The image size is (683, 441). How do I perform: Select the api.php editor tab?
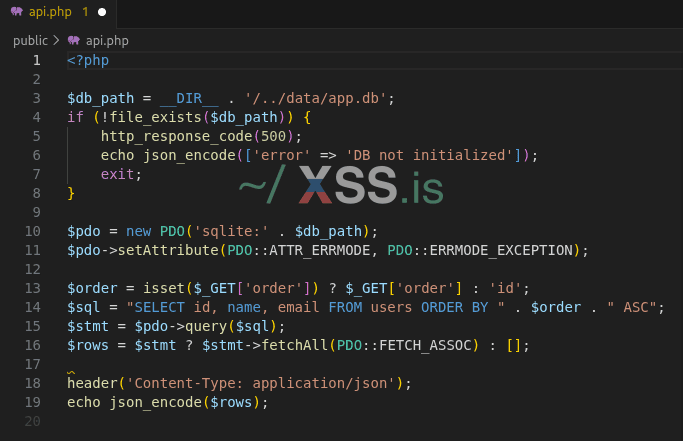pos(58,13)
